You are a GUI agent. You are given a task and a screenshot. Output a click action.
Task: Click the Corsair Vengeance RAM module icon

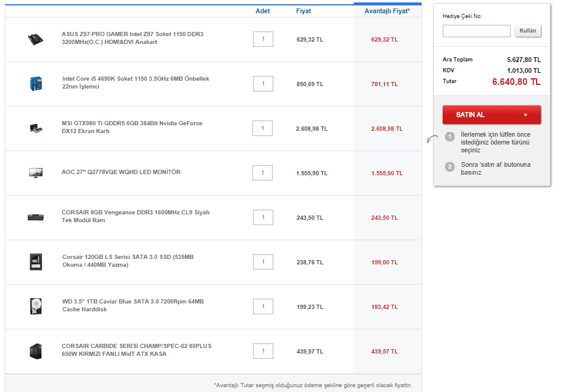pyautogui.click(x=36, y=217)
